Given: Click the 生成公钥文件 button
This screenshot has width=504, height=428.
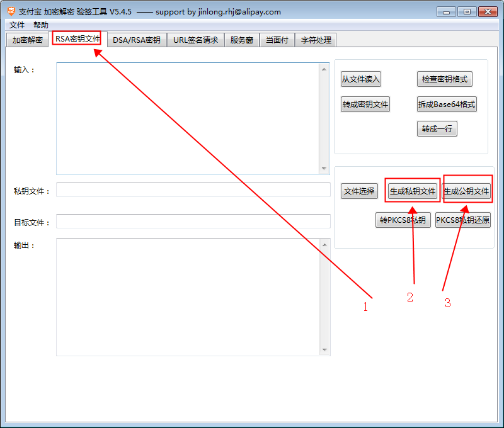Looking at the screenshot, I should pos(466,191).
